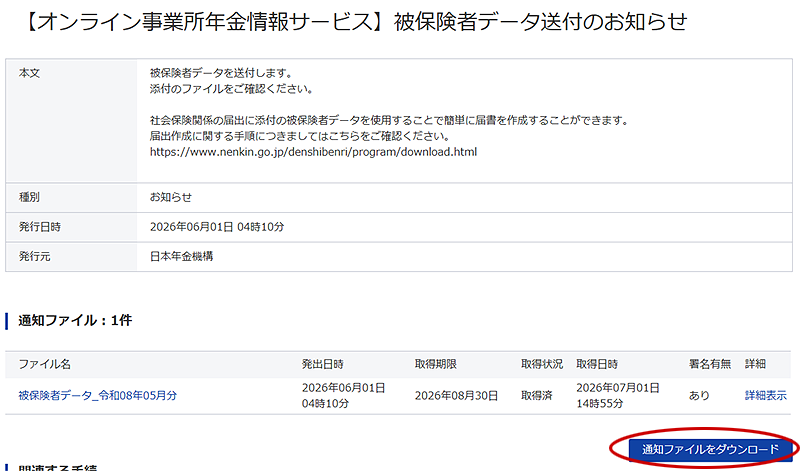Click the 署名有無 column header
The image size is (800, 471).
point(710,364)
